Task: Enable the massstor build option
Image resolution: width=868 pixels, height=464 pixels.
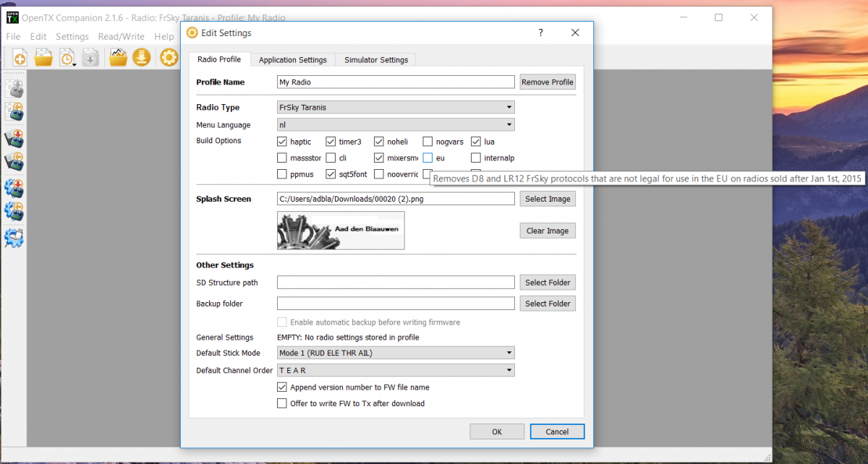Action: pos(282,158)
